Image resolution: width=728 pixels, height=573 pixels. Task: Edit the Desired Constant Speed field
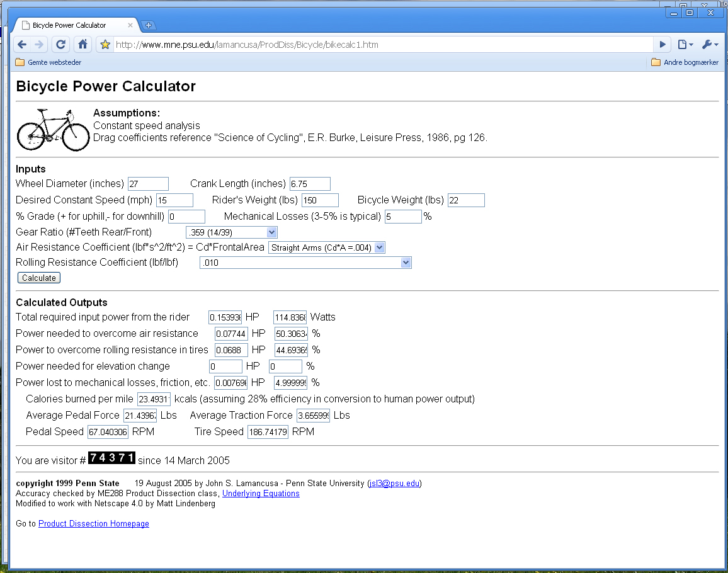pos(174,200)
